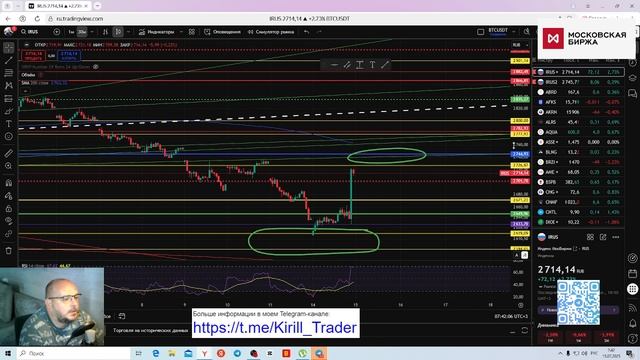Start the Симулятор рынка replay
This screenshot has height=360, width=640.
coord(271,32)
